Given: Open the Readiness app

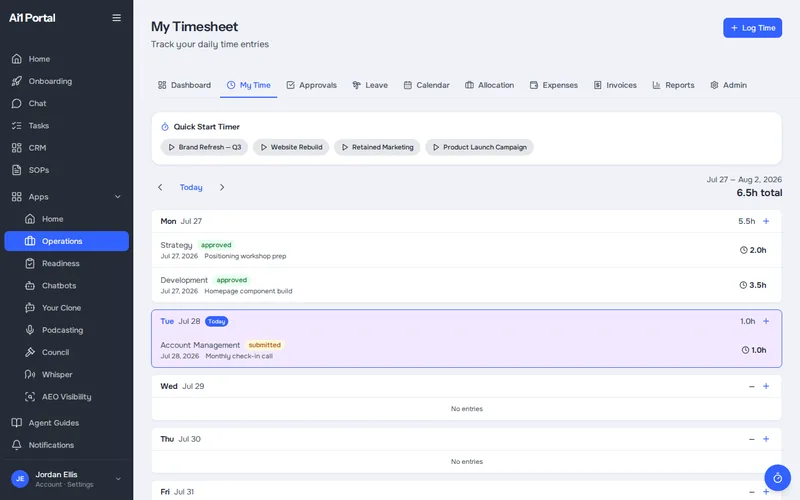Looking at the screenshot, I should (x=66, y=263).
